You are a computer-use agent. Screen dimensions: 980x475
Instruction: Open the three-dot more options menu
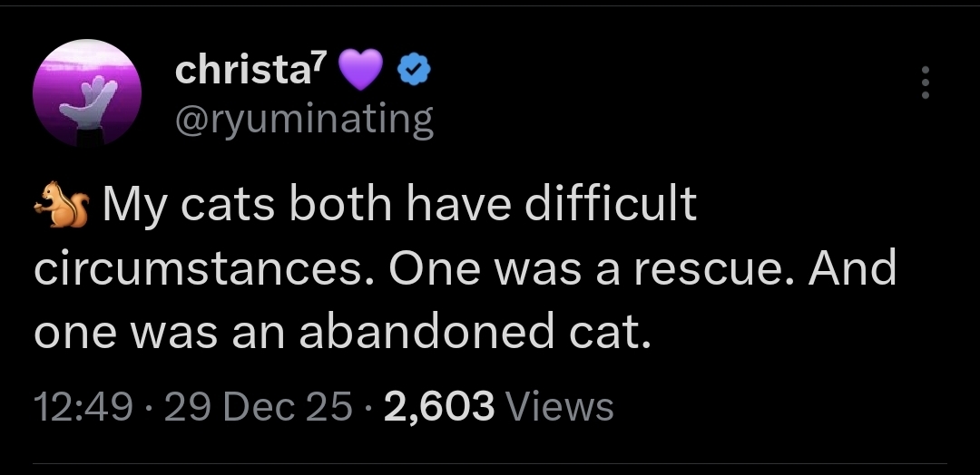click(925, 83)
